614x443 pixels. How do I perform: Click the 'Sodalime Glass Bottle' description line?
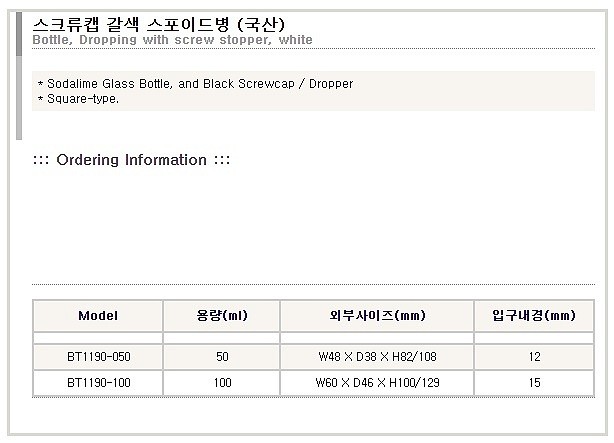point(194,84)
